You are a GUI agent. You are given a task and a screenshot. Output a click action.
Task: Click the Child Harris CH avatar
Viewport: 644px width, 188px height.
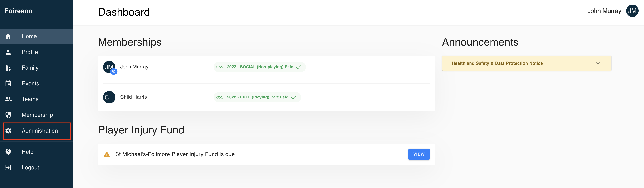point(109,97)
